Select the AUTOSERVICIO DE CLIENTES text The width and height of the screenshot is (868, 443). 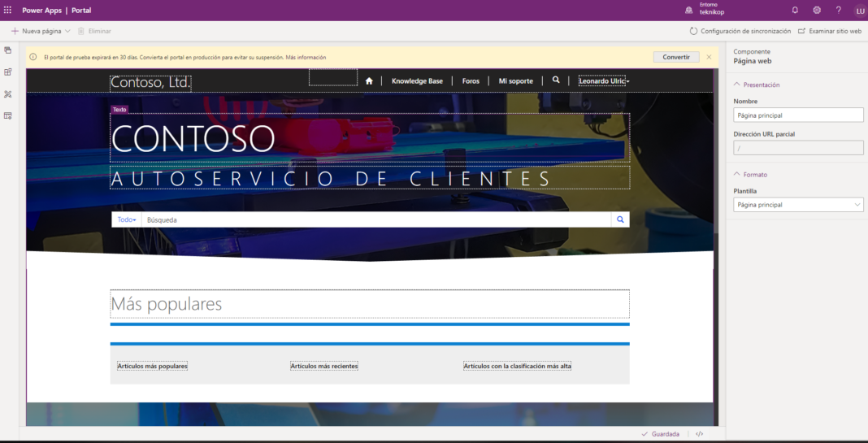click(331, 178)
